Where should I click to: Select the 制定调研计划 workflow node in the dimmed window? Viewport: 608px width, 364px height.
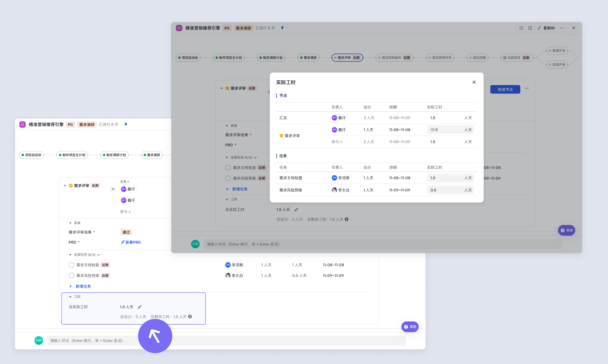271,58
